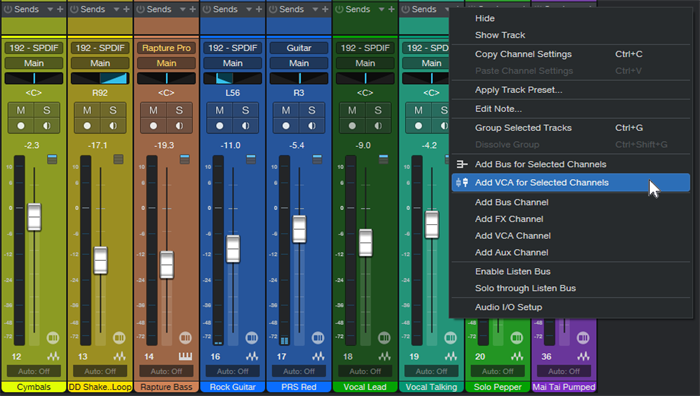
Task: Solo the PRS Red channel
Action: (312, 110)
